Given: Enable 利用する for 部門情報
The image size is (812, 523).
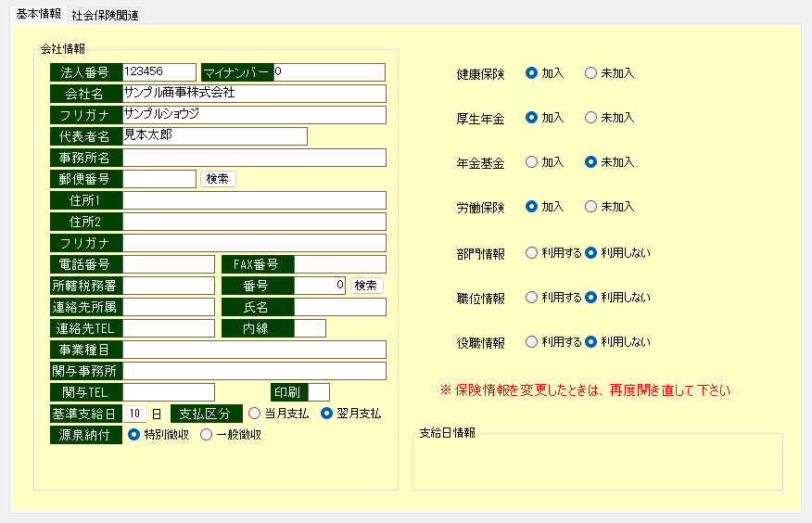Looking at the screenshot, I should pos(532,252).
